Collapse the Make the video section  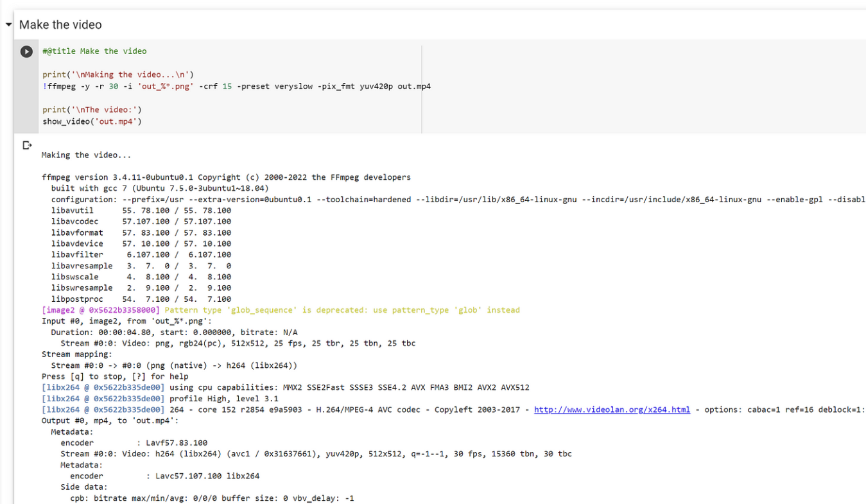click(x=8, y=25)
